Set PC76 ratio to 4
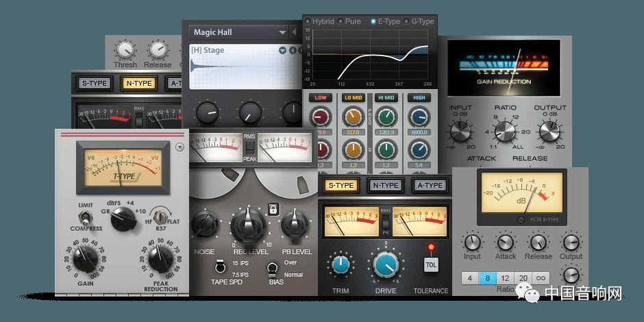The image size is (644, 322). (470, 278)
